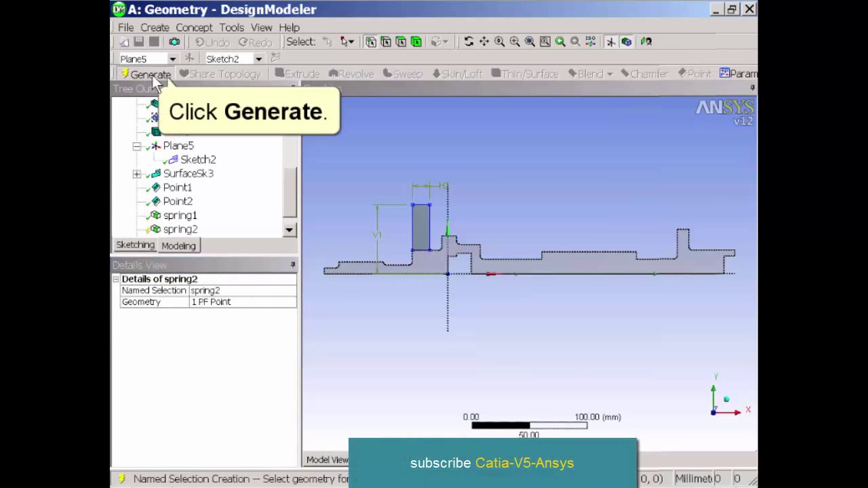
Task: Click the Point feature button
Action: pyautogui.click(x=694, y=74)
